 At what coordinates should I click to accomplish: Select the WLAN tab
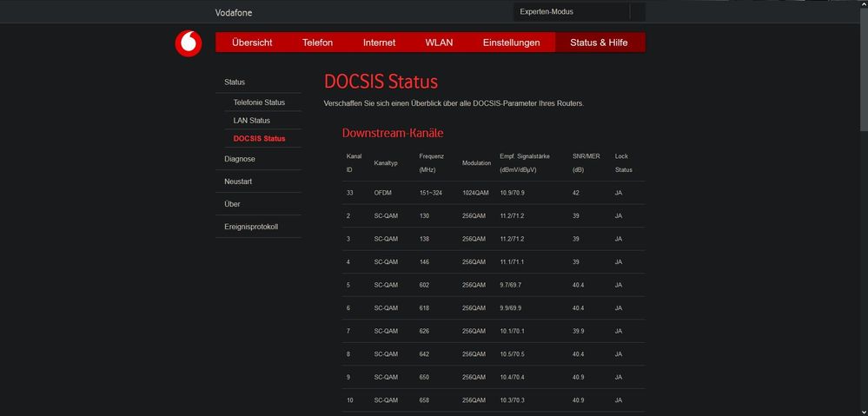click(439, 43)
